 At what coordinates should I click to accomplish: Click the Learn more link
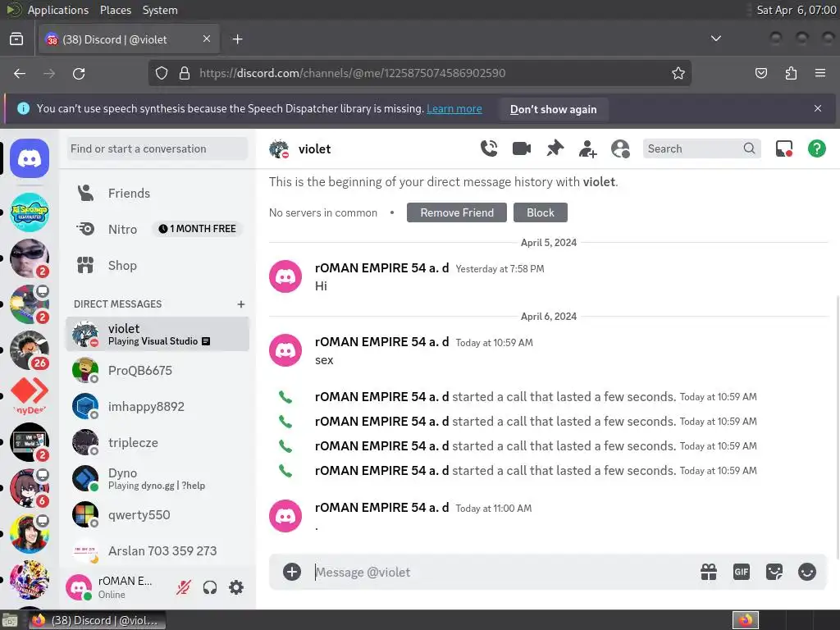tap(454, 109)
